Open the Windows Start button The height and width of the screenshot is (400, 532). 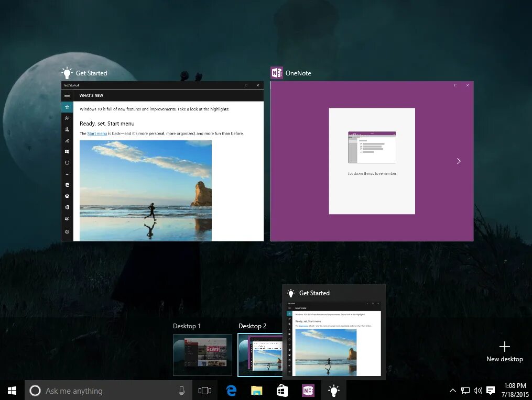[x=12, y=391]
